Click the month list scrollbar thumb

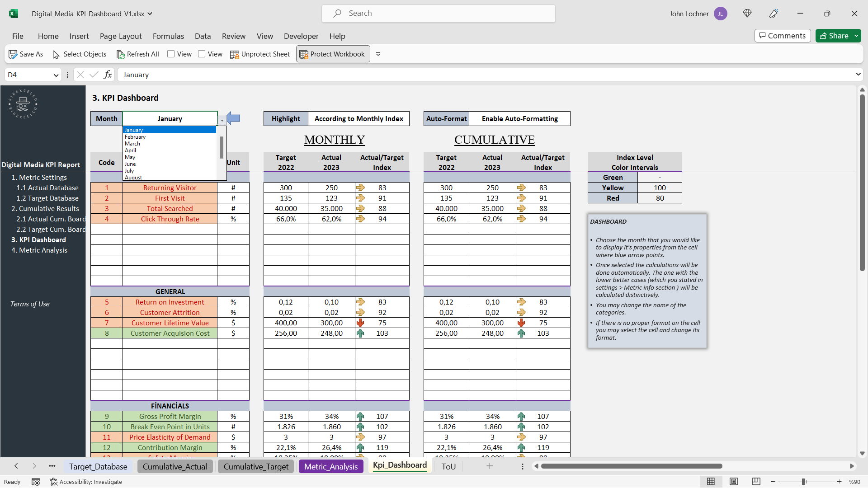pyautogui.click(x=222, y=147)
